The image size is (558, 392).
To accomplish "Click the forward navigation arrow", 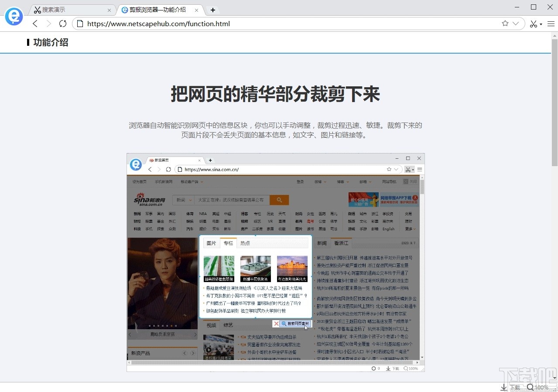I will [x=48, y=24].
